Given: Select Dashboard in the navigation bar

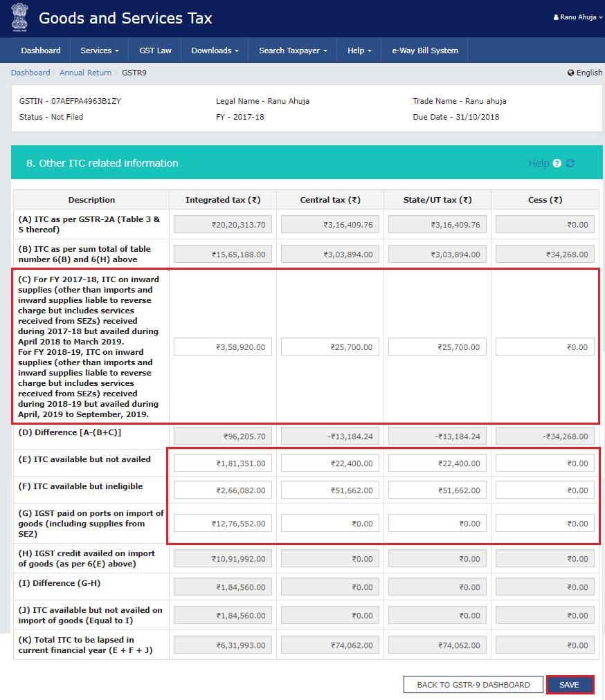Looking at the screenshot, I should [41, 50].
